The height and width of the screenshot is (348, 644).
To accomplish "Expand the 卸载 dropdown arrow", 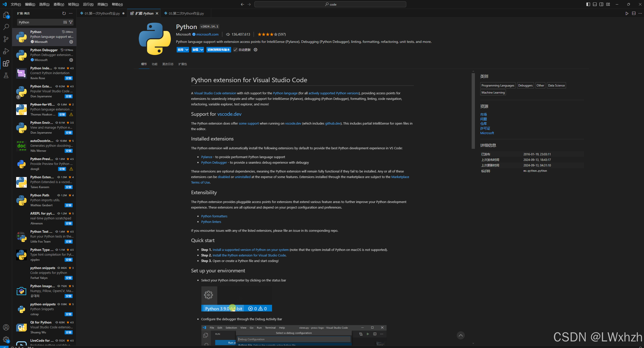I will [202, 50].
